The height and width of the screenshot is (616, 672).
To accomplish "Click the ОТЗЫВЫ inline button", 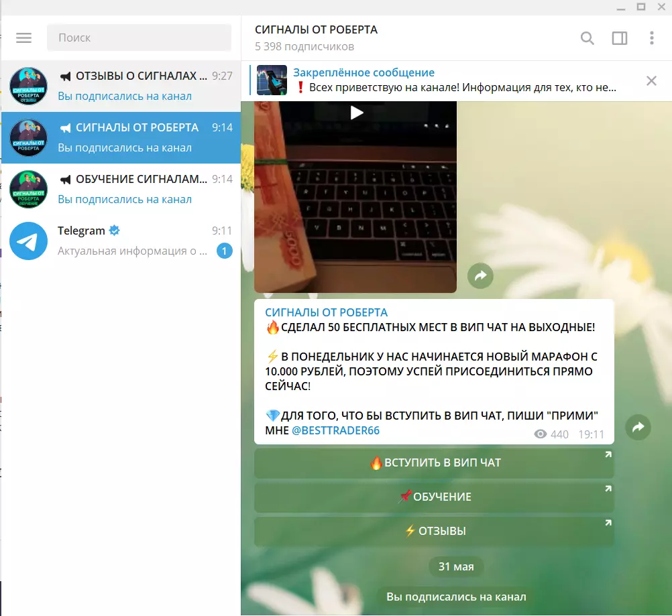I will coord(434,531).
